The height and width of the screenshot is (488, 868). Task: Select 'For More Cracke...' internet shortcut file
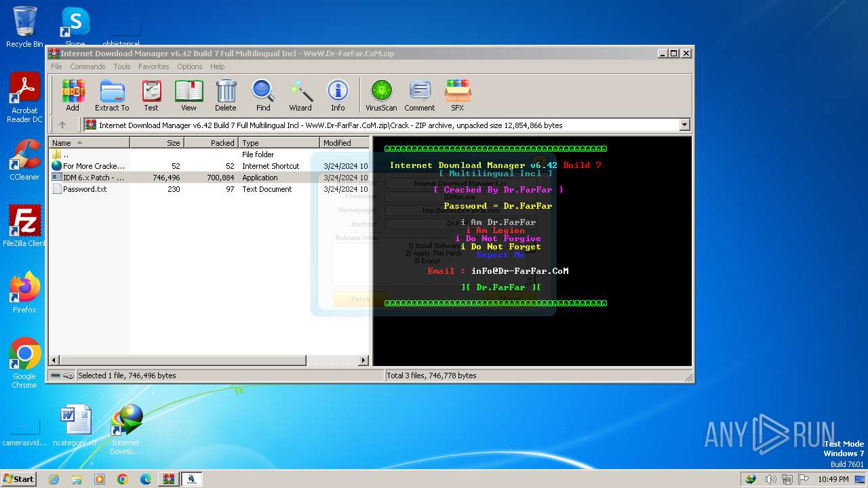coord(209,166)
